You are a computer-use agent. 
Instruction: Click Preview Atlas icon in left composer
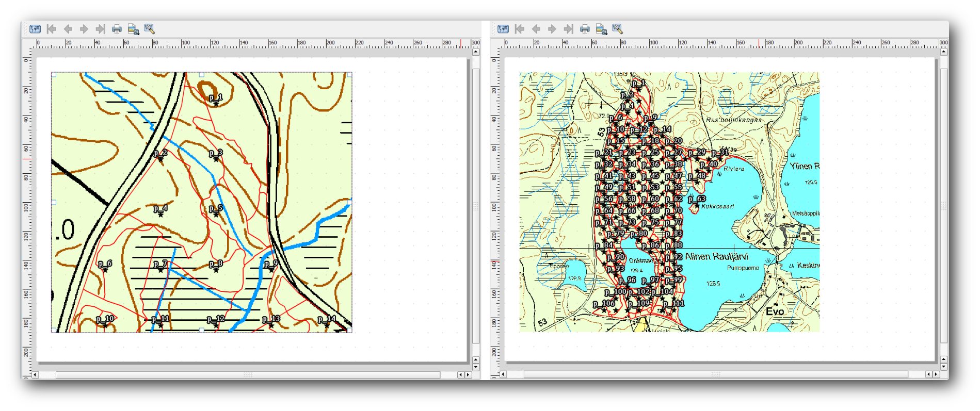[35, 29]
